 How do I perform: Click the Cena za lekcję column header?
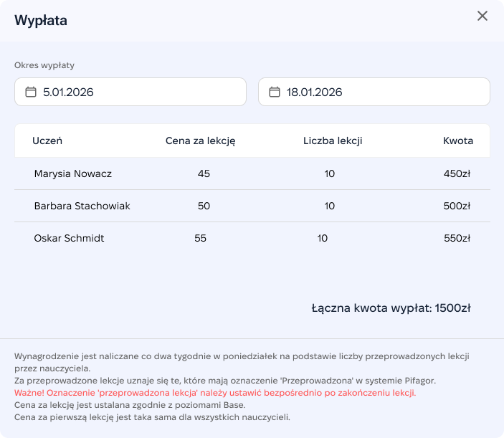pyautogui.click(x=200, y=141)
